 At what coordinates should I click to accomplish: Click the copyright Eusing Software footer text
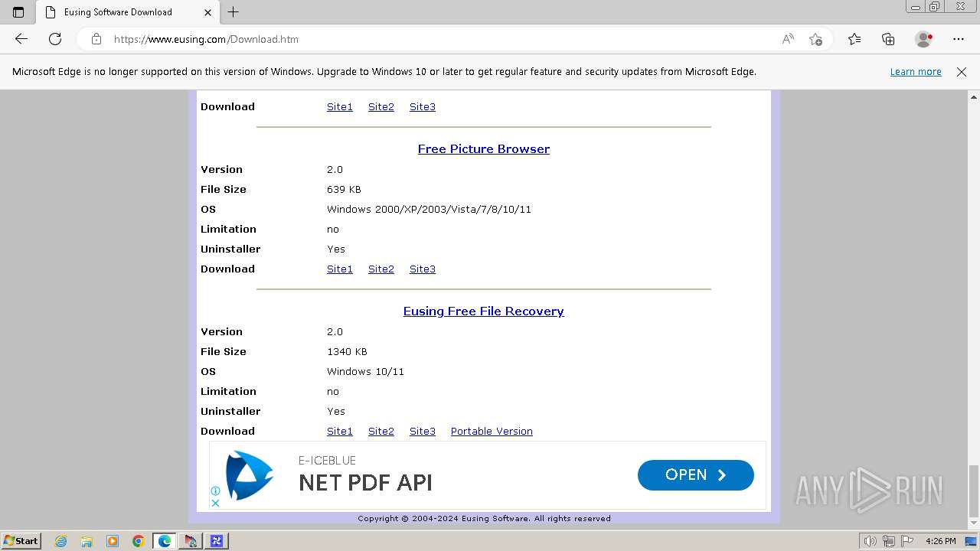[484, 519]
